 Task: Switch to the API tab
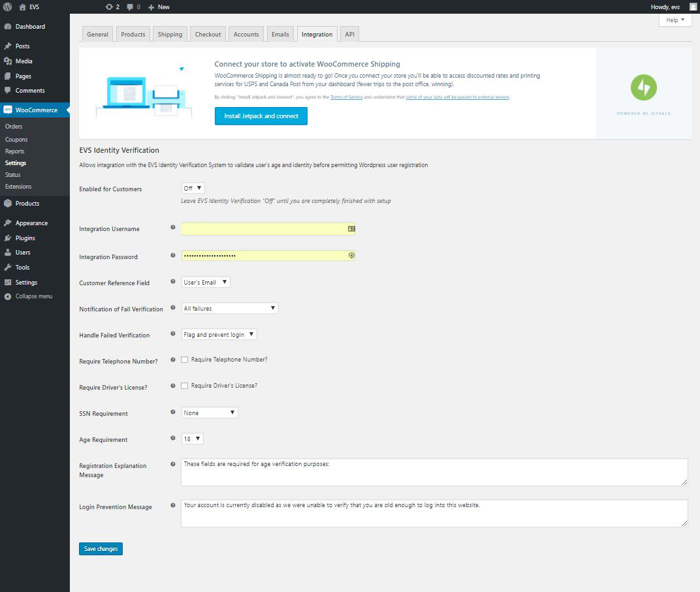click(x=349, y=35)
